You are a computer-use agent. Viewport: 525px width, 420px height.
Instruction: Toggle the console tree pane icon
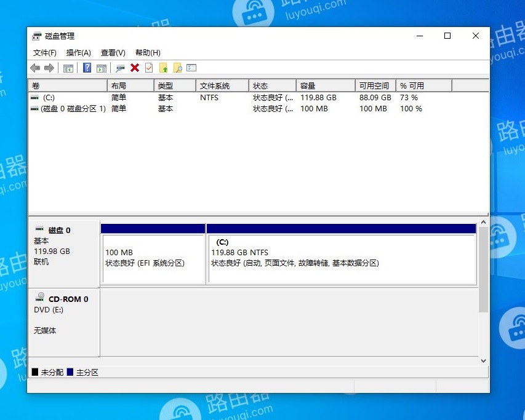(68, 68)
